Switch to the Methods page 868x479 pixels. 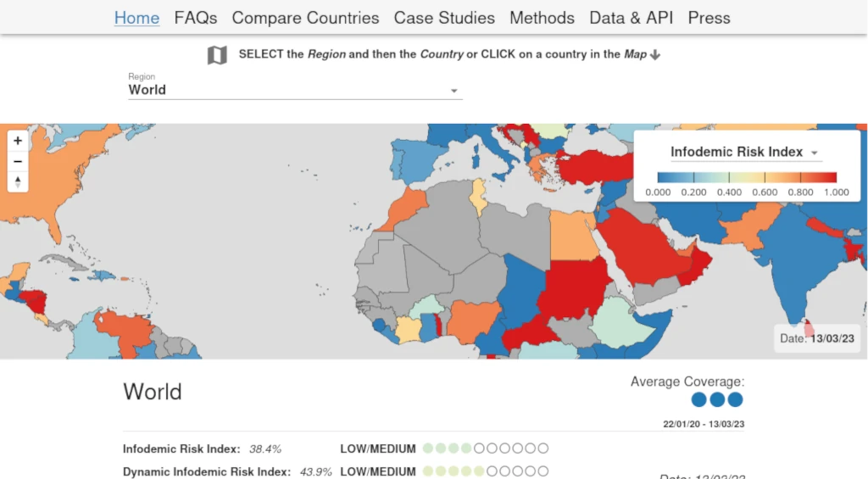pyautogui.click(x=542, y=18)
